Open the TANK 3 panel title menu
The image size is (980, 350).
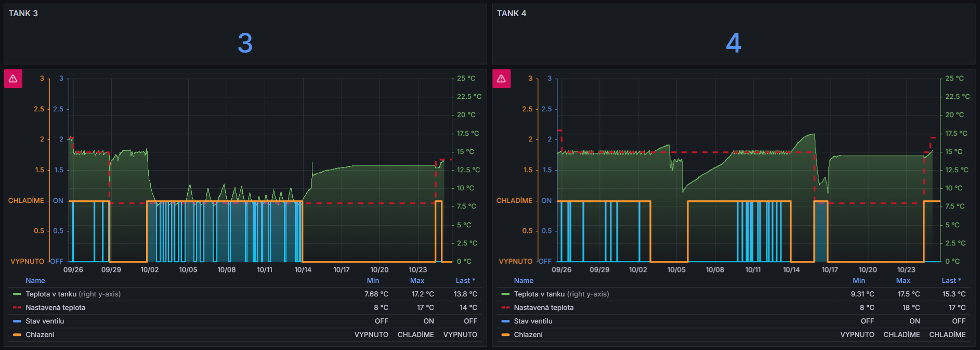coord(23,14)
